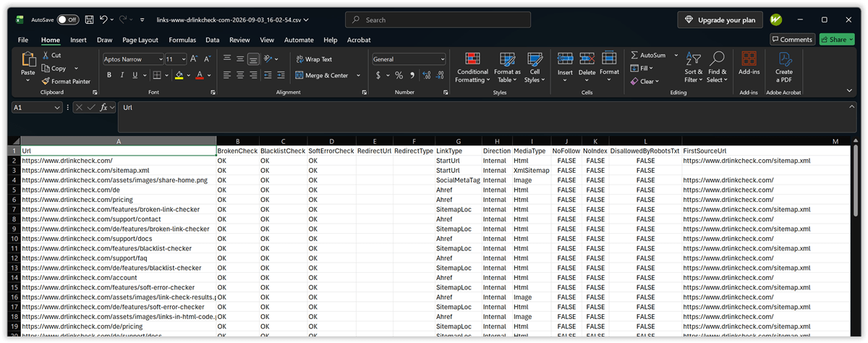
Task: Undo the last action
Action: point(104,20)
